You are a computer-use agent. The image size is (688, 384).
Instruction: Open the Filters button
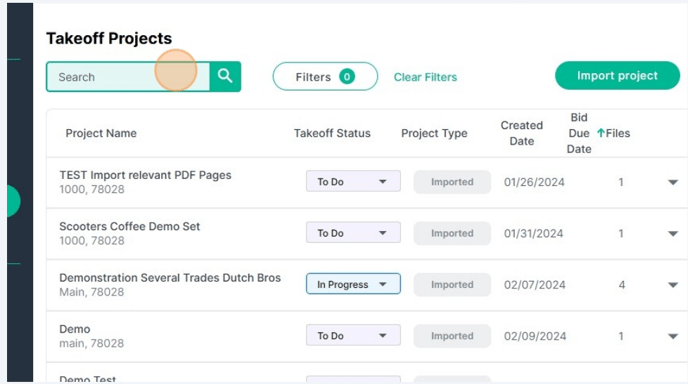coord(325,77)
